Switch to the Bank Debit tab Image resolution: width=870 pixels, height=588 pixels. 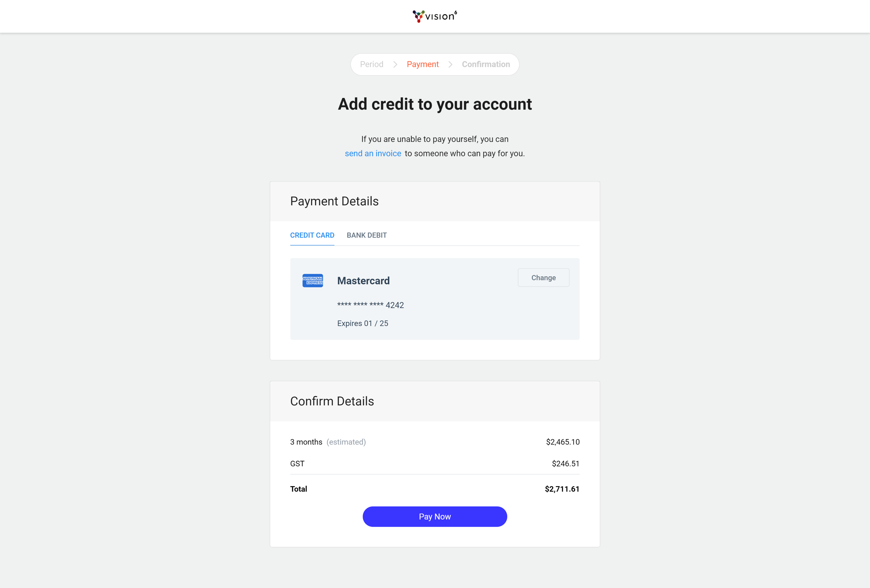366,235
